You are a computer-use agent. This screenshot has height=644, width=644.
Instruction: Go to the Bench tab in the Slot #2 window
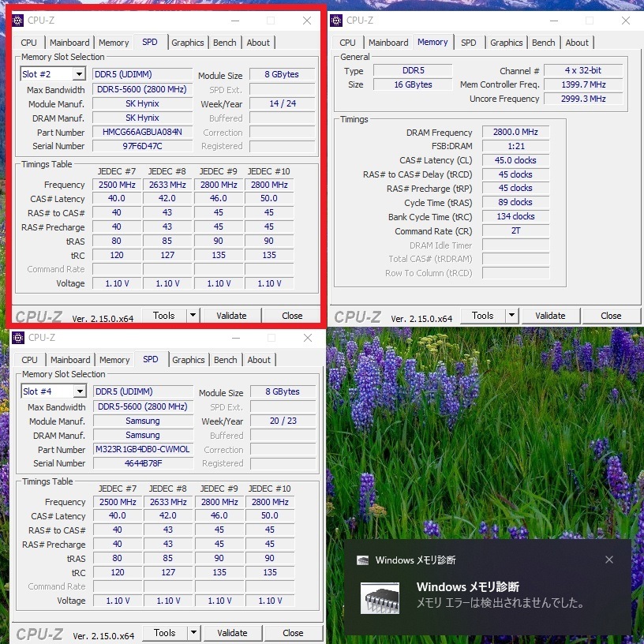click(x=225, y=43)
